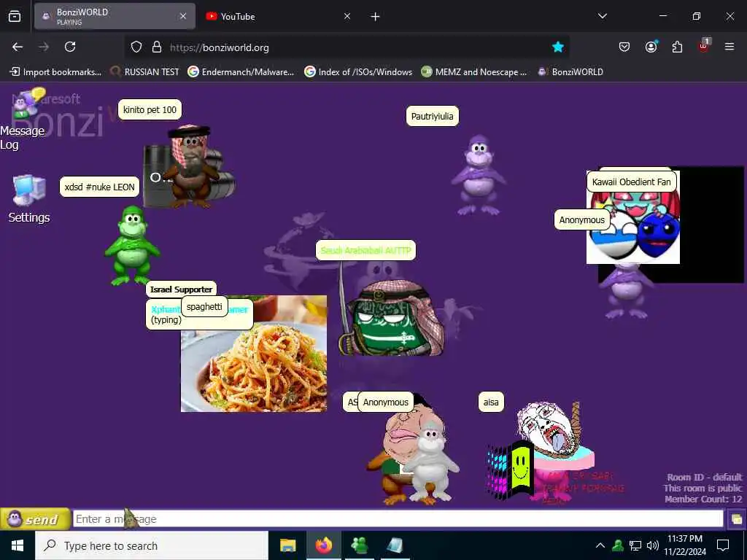Image resolution: width=747 pixels, height=560 pixels.
Task: Click the Israel Supporter name tag
Action: (181, 289)
